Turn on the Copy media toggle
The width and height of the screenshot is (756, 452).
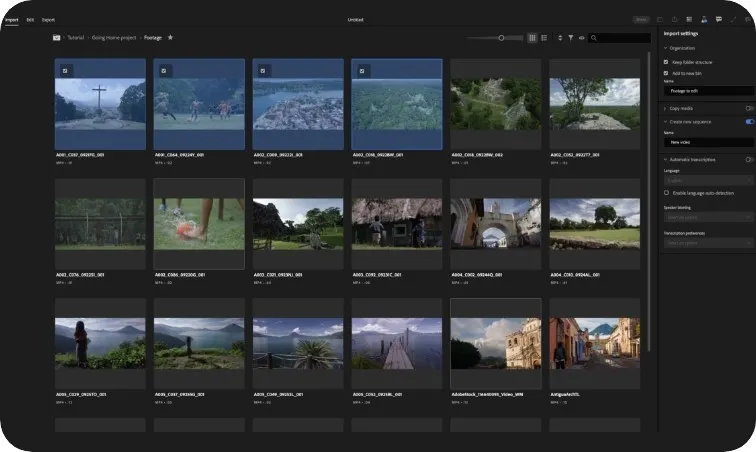749,109
